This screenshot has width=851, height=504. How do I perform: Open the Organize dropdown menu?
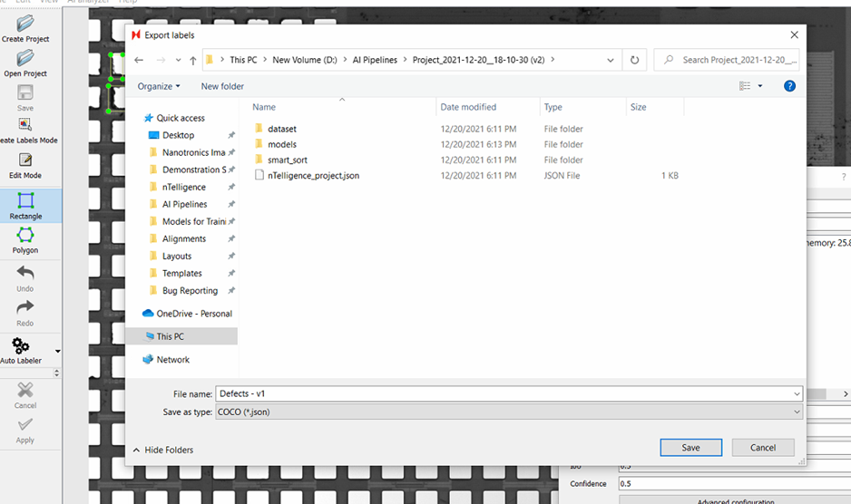click(159, 86)
